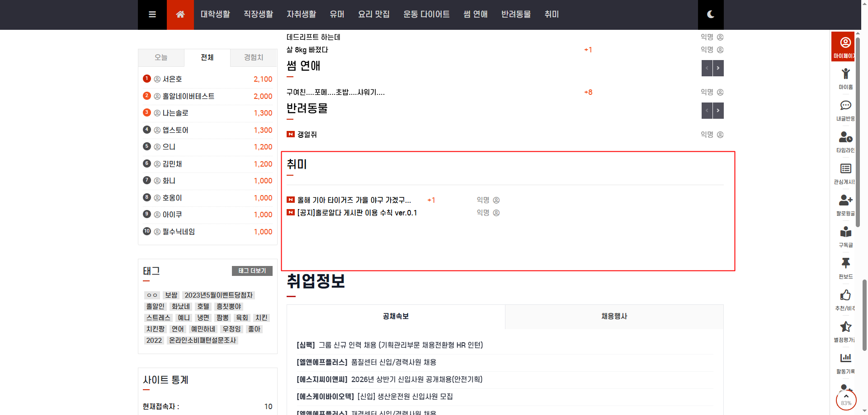Open the 기아 타이거즈 가을 야구 post

pos(354,200)
